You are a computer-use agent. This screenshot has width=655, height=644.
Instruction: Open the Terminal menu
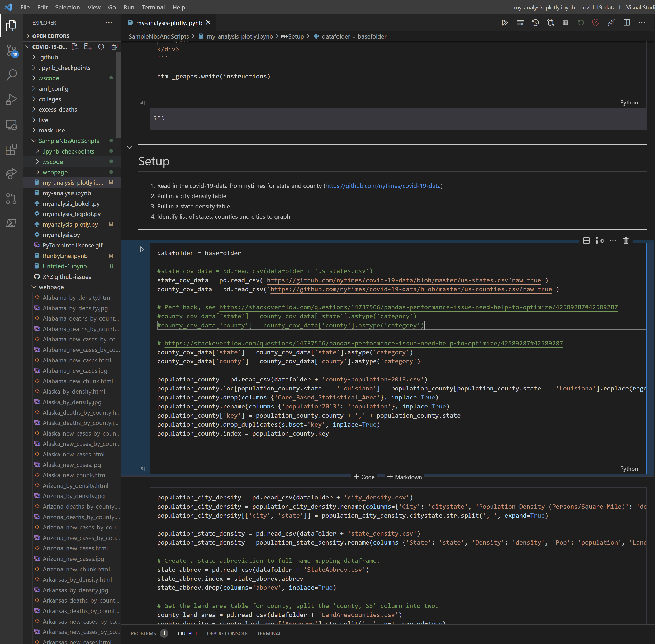click(153, 7)
